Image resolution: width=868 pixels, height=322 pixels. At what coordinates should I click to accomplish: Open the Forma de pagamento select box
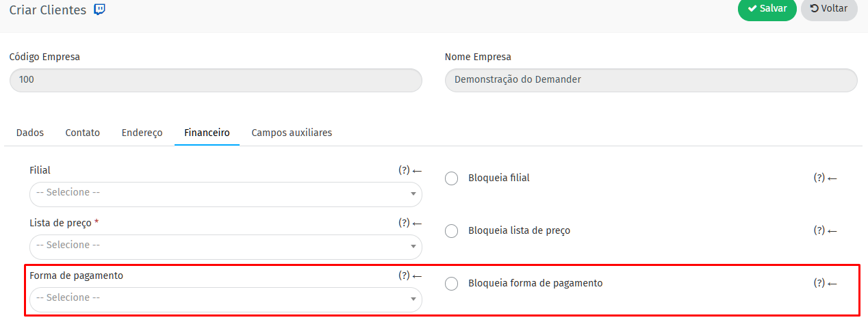226,299
